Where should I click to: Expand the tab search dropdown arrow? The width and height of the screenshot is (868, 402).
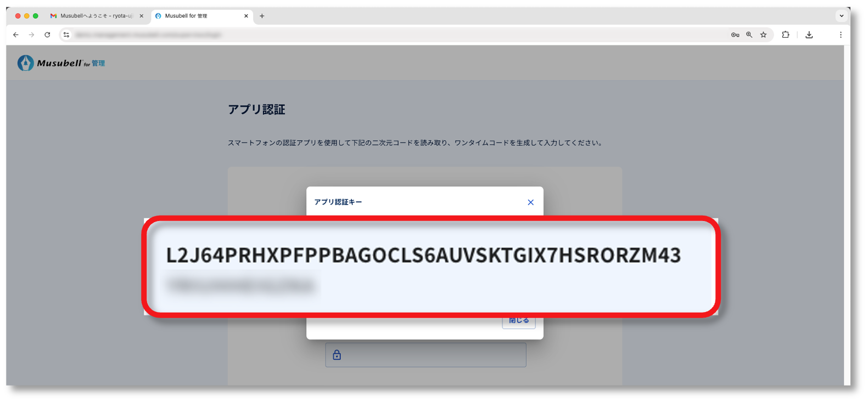coord(841,16)
